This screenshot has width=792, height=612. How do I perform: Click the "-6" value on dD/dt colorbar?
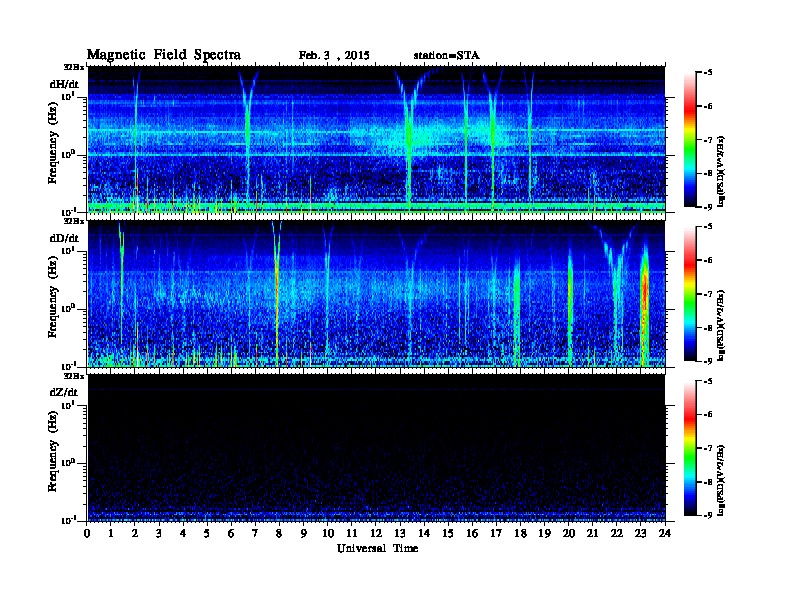707,261
